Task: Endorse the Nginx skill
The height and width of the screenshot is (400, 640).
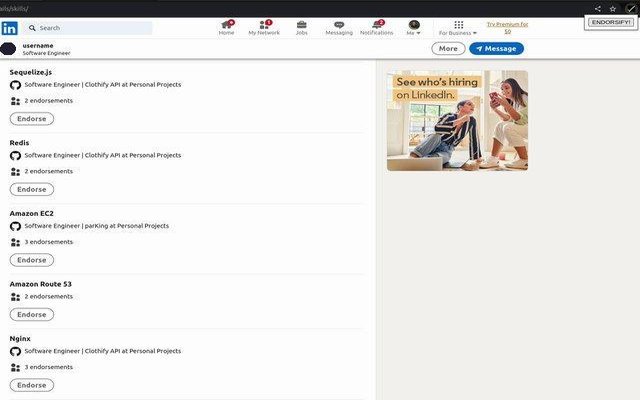Action: point(32,385)
